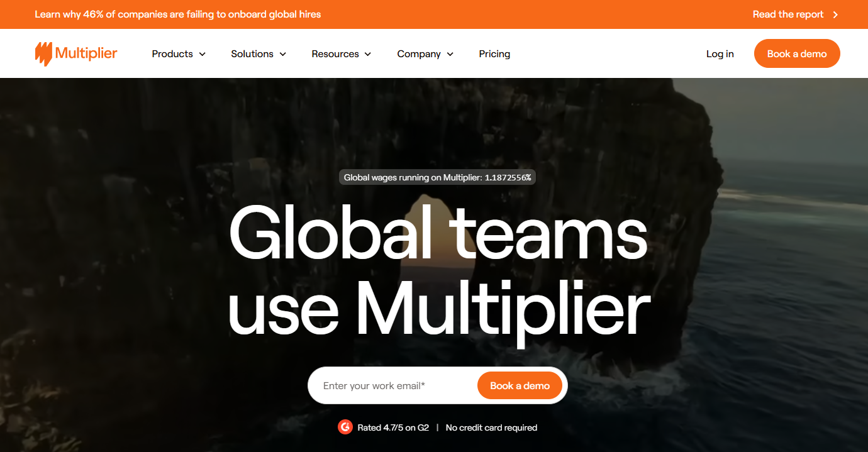
Task: Click the Rated 4.7/5 on G2 text
Action: [x=393, y=427]
